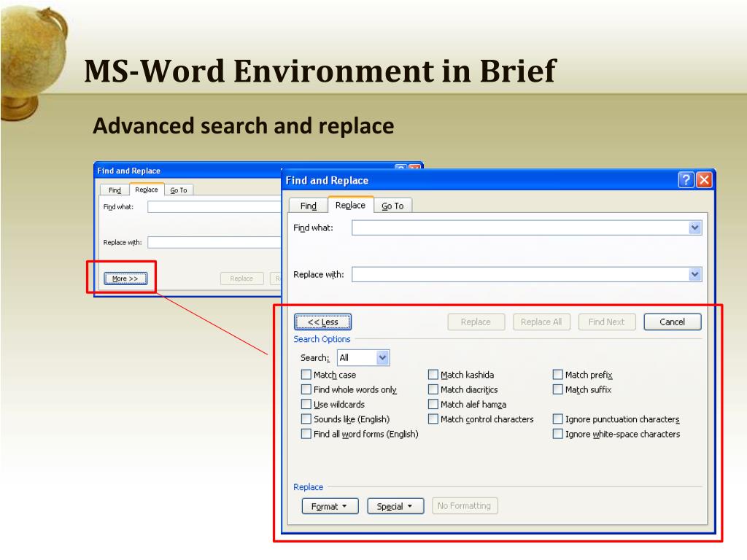Select the Replace tab in front dialog

[x=351, y=205]
